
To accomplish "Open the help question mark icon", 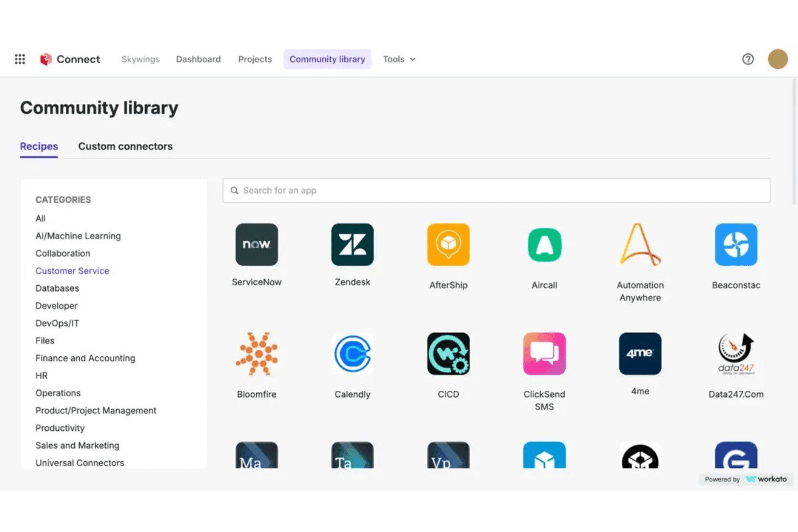I will tap(748, 59).
